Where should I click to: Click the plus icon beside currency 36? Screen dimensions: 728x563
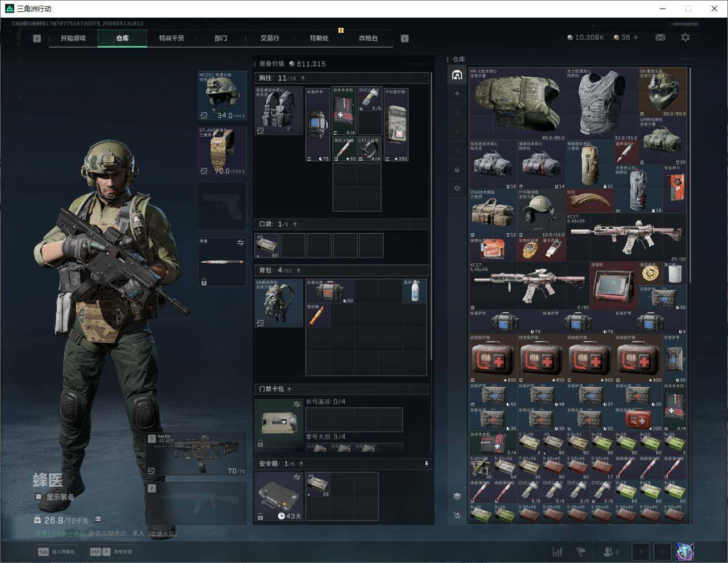(635, 37)
